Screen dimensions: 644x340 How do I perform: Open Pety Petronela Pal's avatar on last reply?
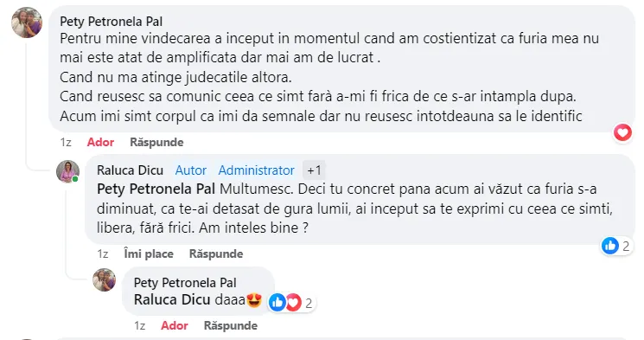[x=105, y=280]
